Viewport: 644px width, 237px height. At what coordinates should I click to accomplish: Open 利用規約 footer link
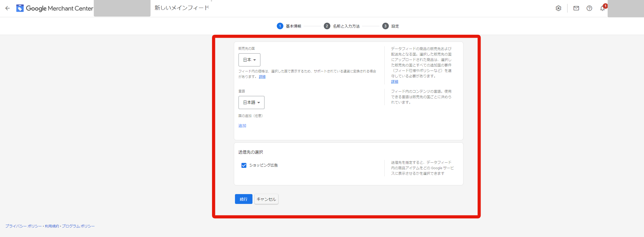pos(52,226)
